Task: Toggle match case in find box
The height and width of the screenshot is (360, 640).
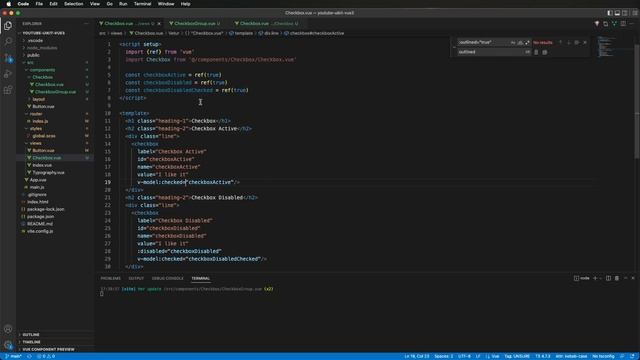Action: click(x=513, y=42)
